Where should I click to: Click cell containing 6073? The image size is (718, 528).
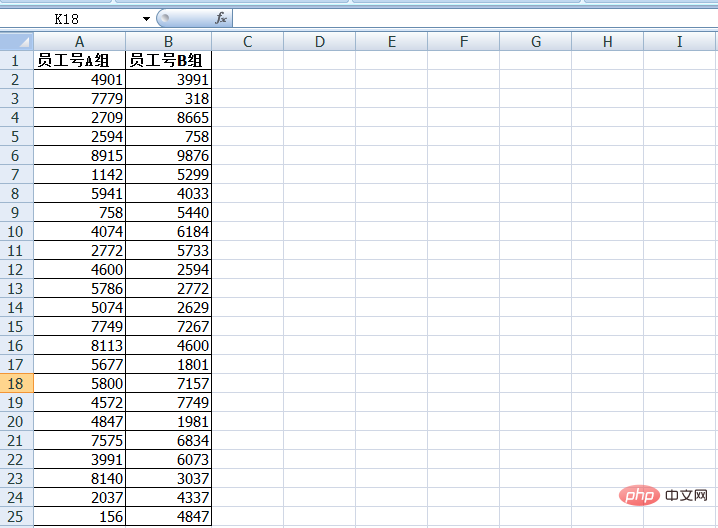click(169, 459)
